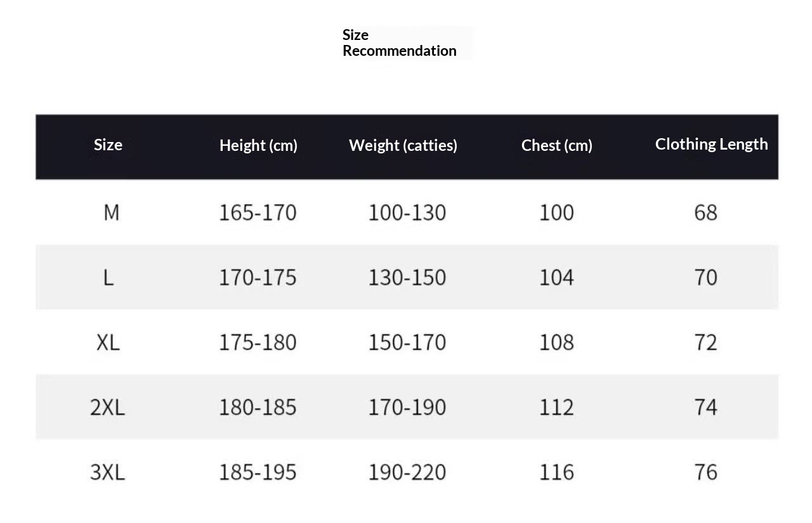
Task: Click the Clothing Length column header
Action: tap(711, 144)
